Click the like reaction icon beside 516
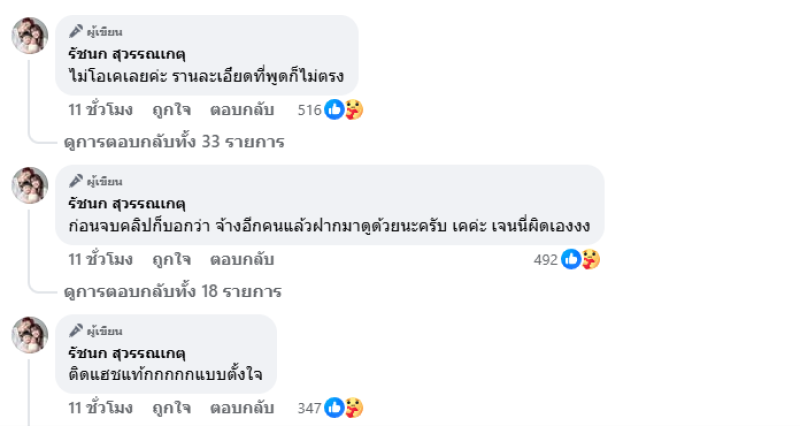Image resolution: width=800 pixels, height=426 pixels. (x=335, y=110)
